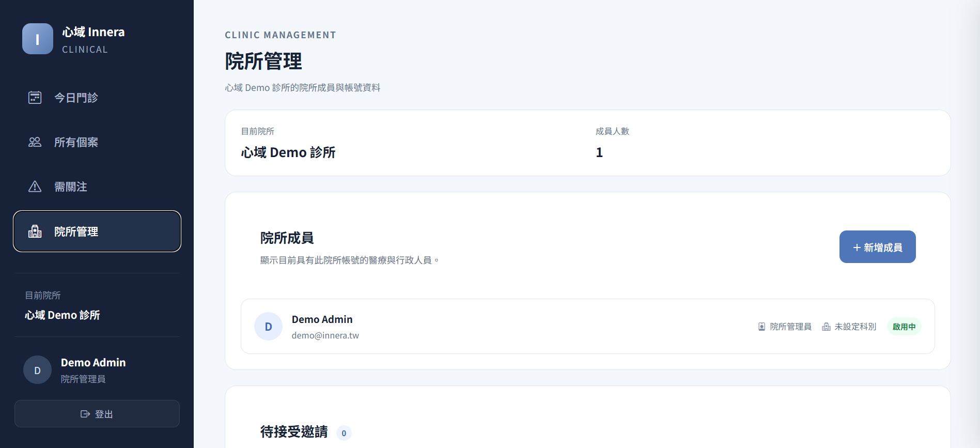Click 心域 Innera brand name
The height and width of the screenshot is (448, 980).
click(94, 32)
